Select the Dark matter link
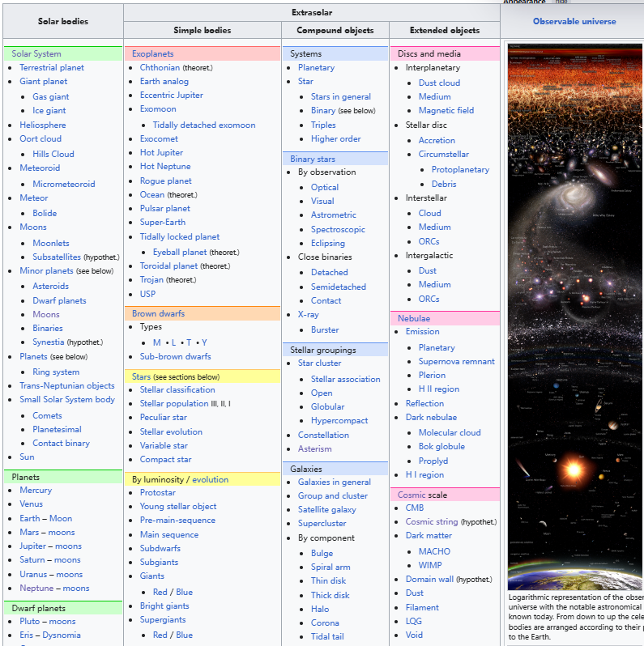The height and width of the screenshot is (646, 644). click(x=429, y=535)
